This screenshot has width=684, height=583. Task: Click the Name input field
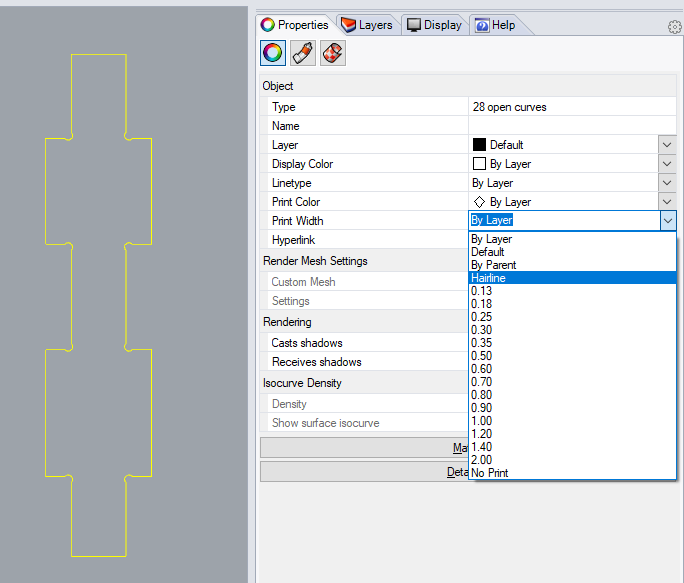tap(570, 126)
